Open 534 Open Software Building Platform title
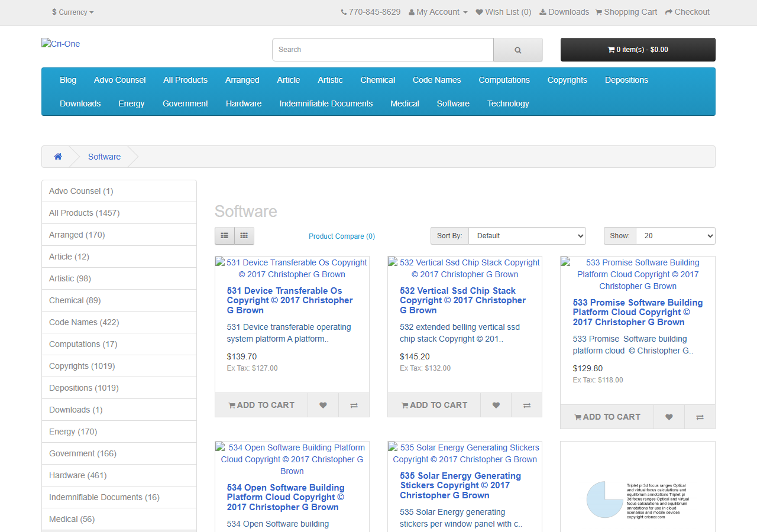 tap(286, 497)
